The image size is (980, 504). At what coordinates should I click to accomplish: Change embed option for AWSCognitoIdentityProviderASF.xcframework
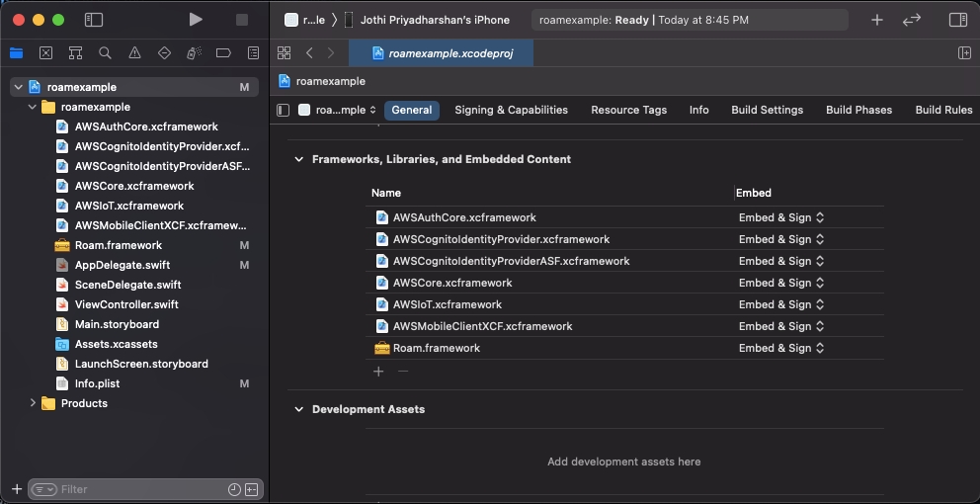click(781, 261)
